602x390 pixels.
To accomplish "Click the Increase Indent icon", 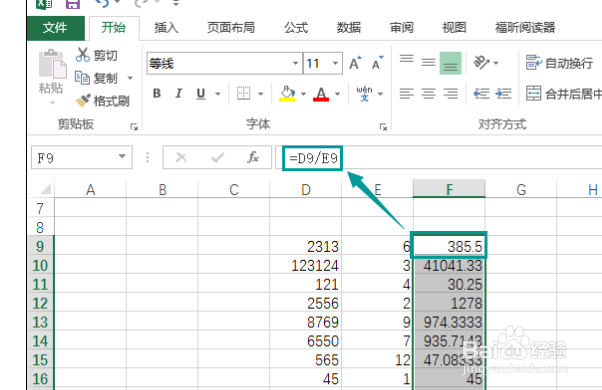I will (503, 93).
